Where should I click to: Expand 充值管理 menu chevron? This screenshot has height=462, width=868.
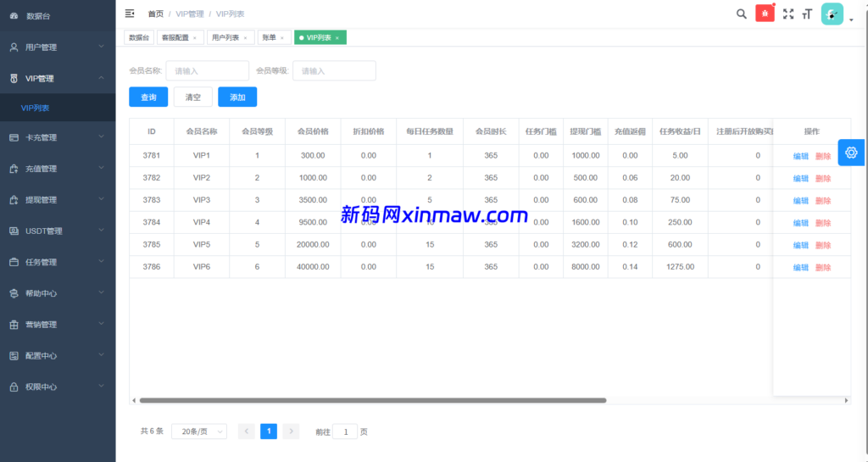coord(102,168)
